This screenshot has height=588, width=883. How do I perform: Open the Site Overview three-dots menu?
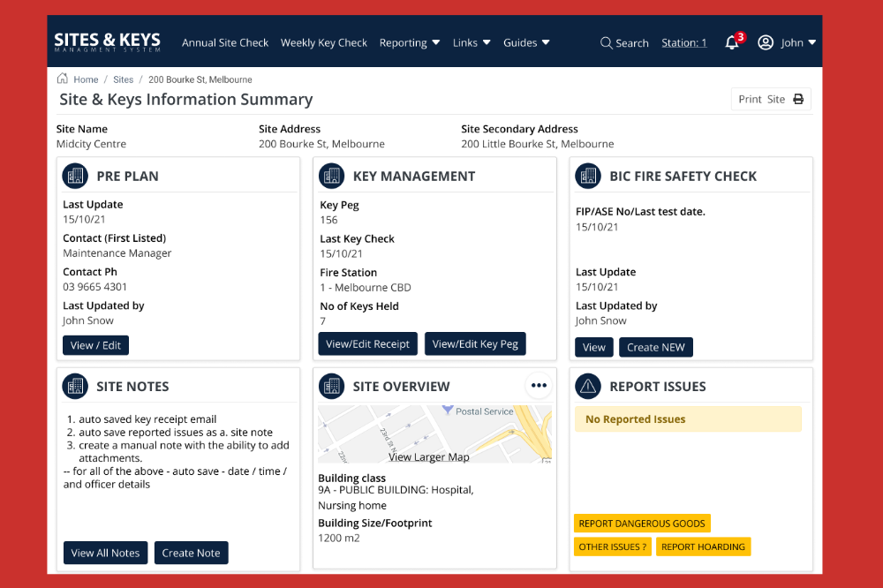[x=539, y=386]
